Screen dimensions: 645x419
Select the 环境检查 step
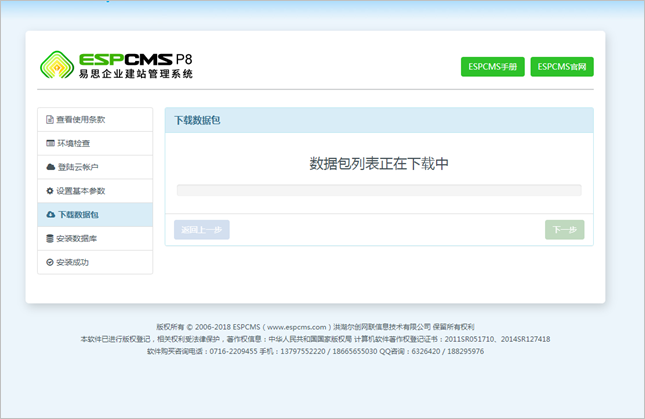click(x=95, y=144)
